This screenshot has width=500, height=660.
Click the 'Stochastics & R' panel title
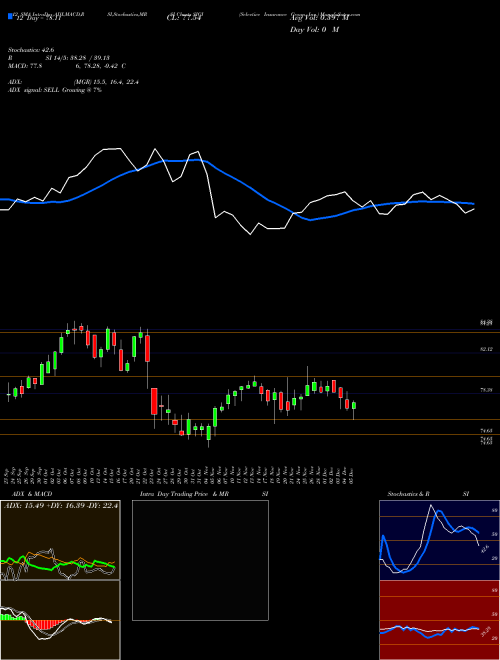pos(409,494)
